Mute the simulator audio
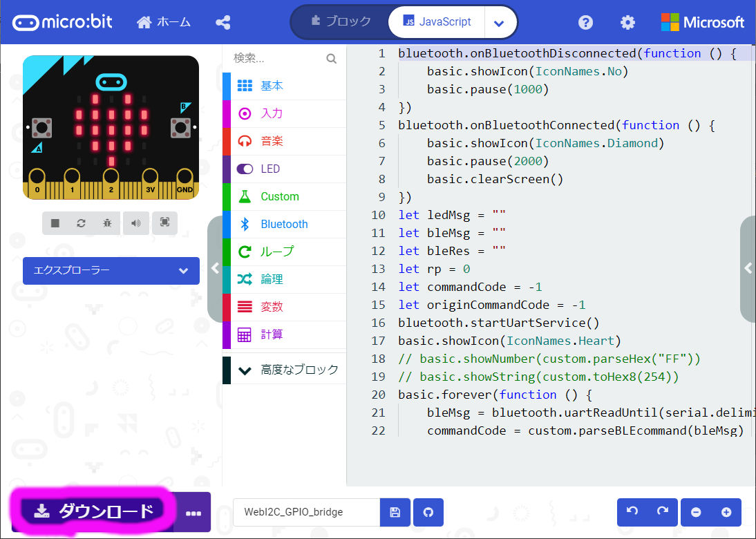The width and height of the screenshot is (756, 539). (x=136, y=223)
